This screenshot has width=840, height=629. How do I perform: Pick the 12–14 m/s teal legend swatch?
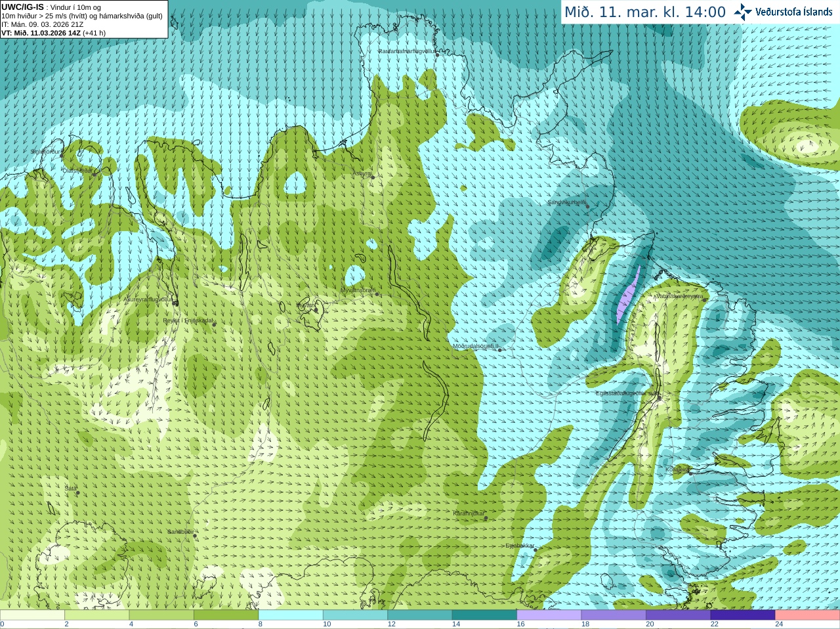click(x=420, y=615)
